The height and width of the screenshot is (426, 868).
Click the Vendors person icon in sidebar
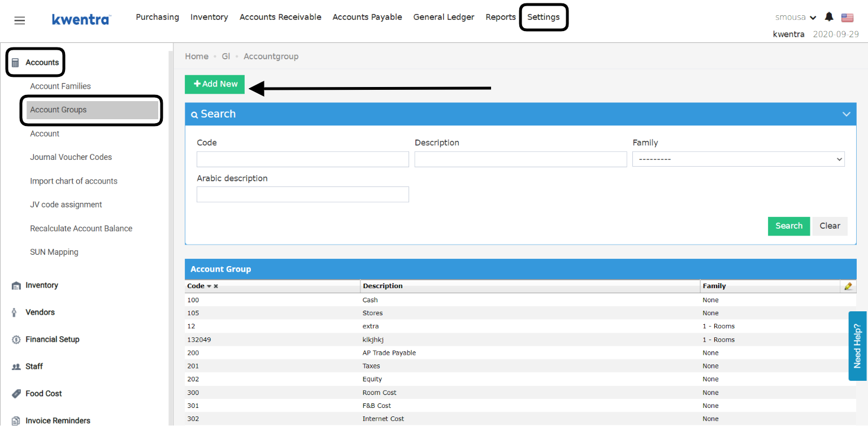(x=14, y=312)
